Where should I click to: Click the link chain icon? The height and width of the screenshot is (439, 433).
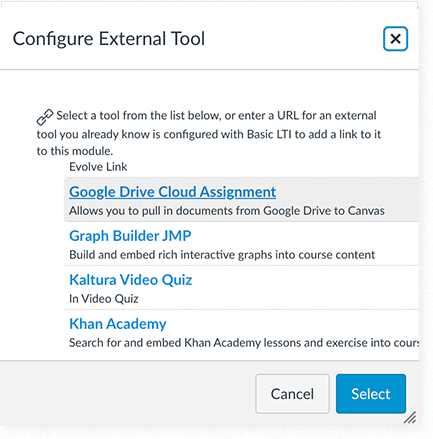45,117
